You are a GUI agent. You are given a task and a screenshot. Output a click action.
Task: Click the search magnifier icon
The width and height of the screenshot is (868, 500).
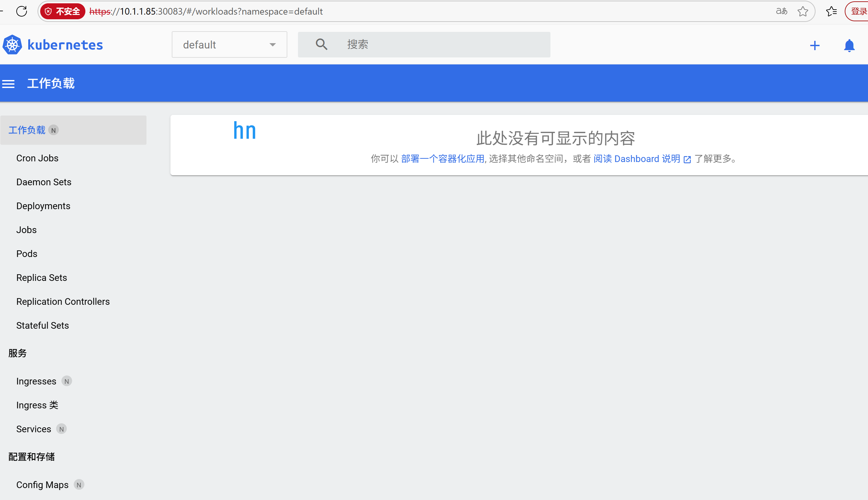322,44
